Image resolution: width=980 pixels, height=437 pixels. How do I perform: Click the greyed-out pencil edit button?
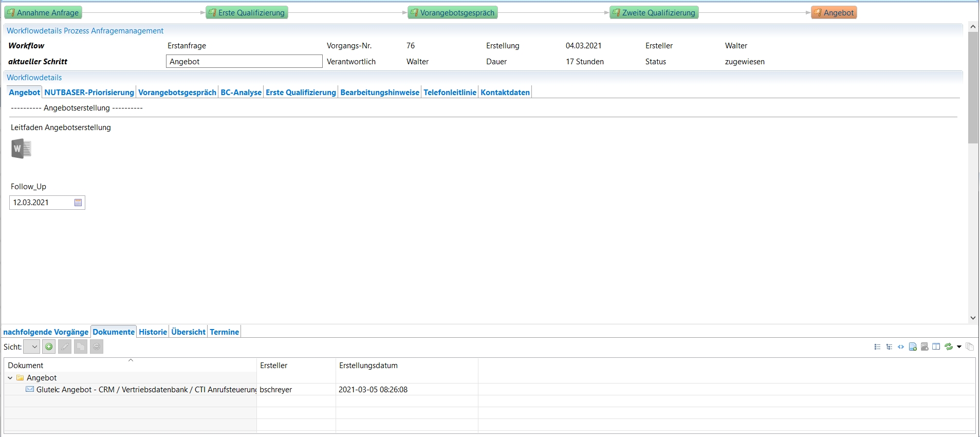pos(65,347)
